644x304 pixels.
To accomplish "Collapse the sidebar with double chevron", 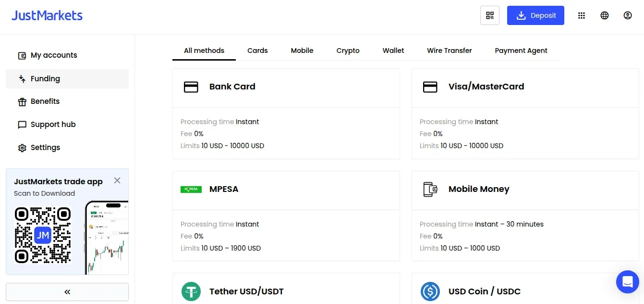I will [x=67, y=292].
